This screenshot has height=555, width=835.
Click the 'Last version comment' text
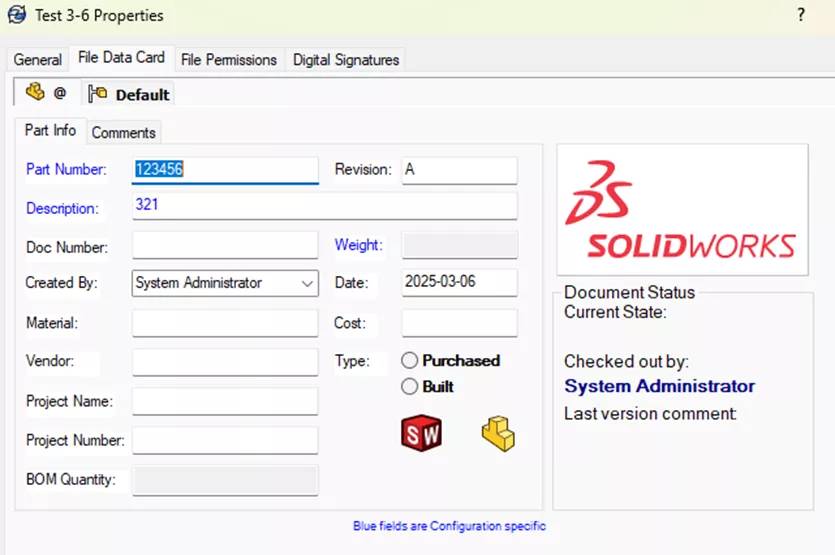pos(650,413)
